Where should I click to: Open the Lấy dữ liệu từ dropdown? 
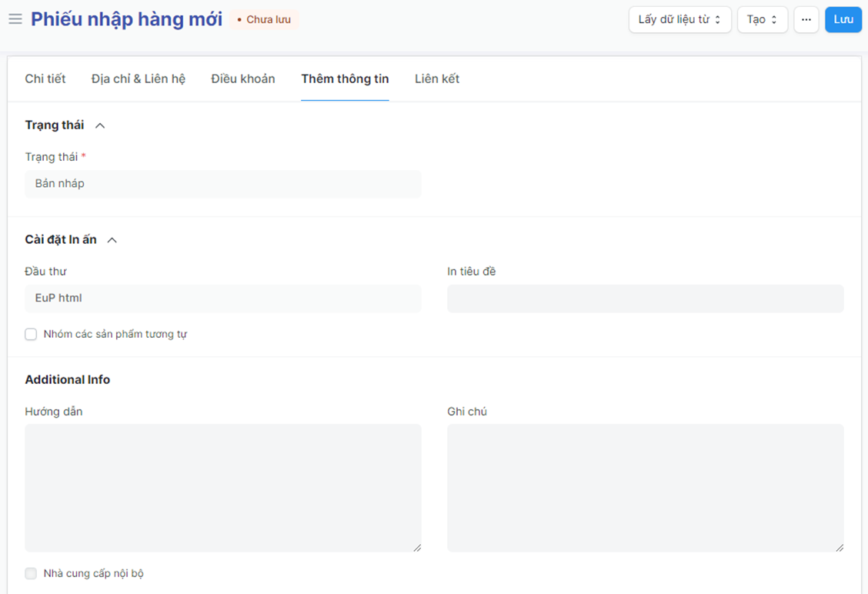point(679,20)
